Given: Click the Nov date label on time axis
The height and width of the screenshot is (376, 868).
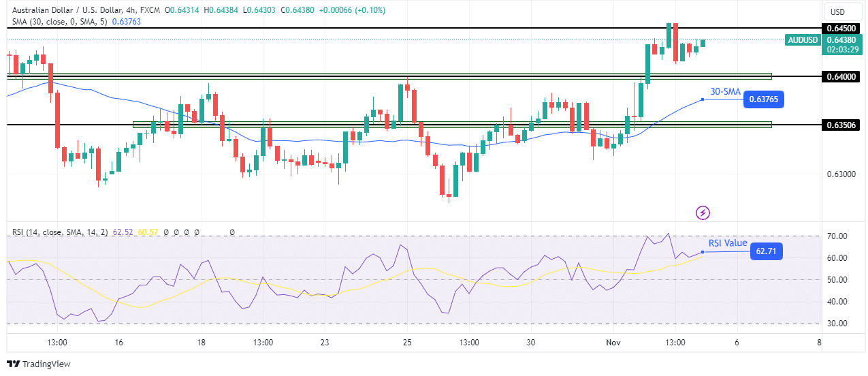Looking at the screenshot, I should pyautogui.click(x=613, y=342).
